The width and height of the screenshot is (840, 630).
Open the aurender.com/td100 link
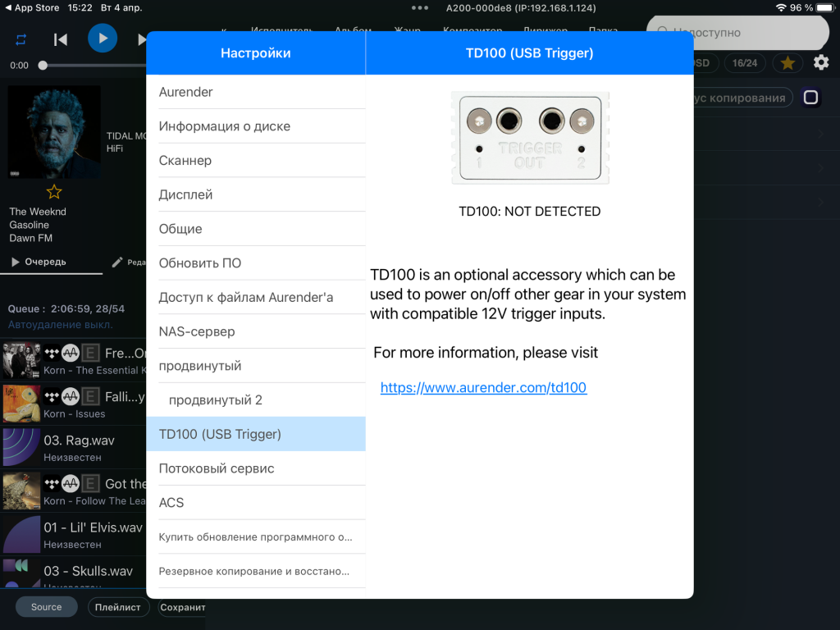[x=483, y=387]
